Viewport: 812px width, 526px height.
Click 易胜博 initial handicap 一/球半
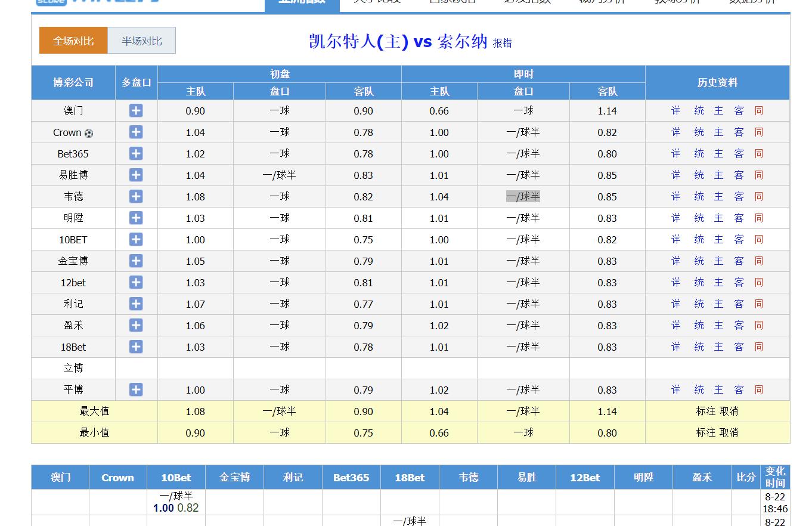tap(279, 175)
